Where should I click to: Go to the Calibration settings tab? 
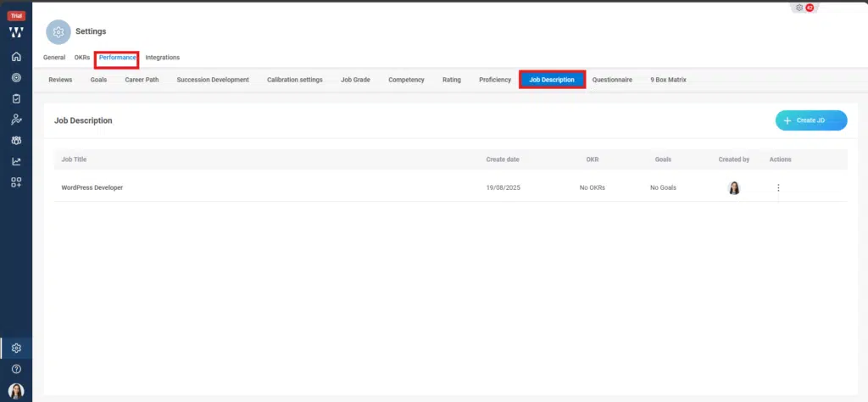point(294,80)
